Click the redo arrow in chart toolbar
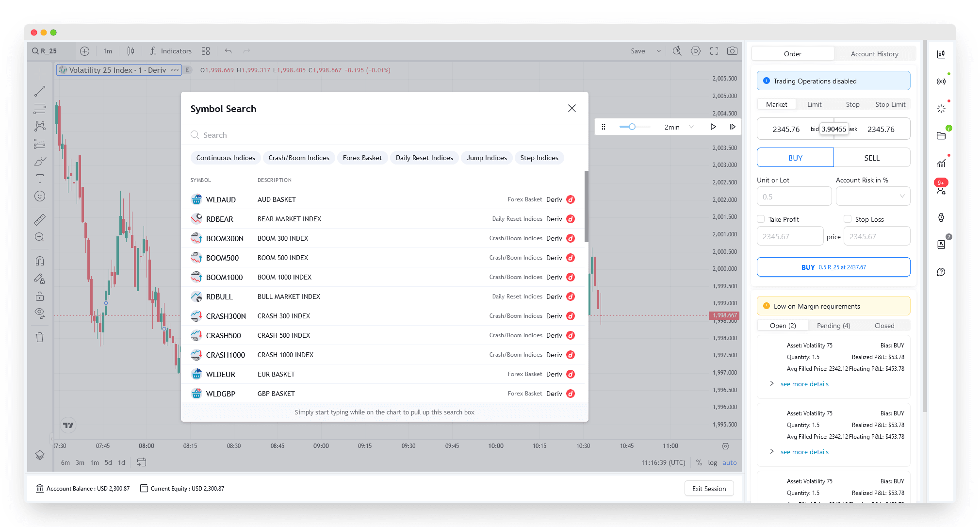Image resolution: width=980 pixels, height=527 pixels. point(246,51)
